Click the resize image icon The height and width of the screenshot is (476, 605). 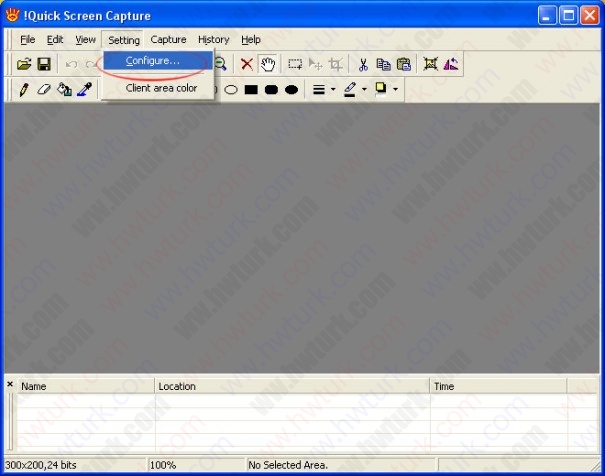[431, 64]
